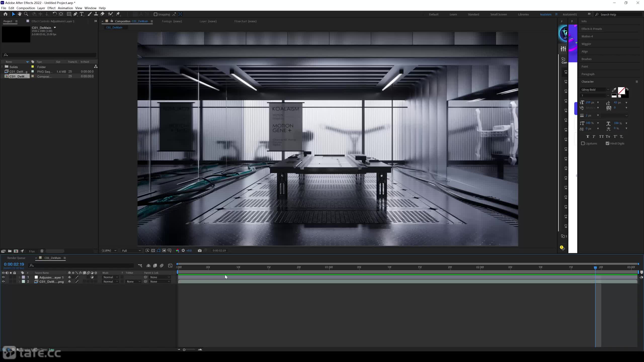Viewport: 644px width, 362px height.
Task: Toggle Faux Bold style button
Action: pos(588,137)
